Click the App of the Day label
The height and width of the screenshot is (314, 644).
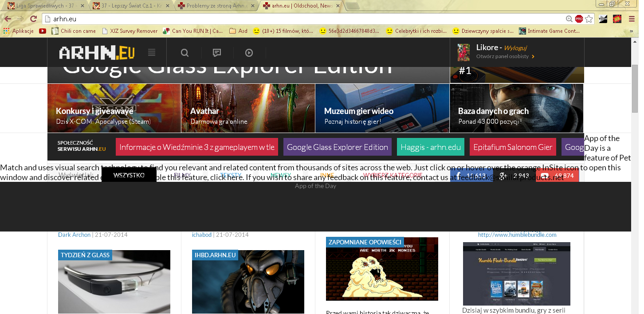click(x=315, y=186)
